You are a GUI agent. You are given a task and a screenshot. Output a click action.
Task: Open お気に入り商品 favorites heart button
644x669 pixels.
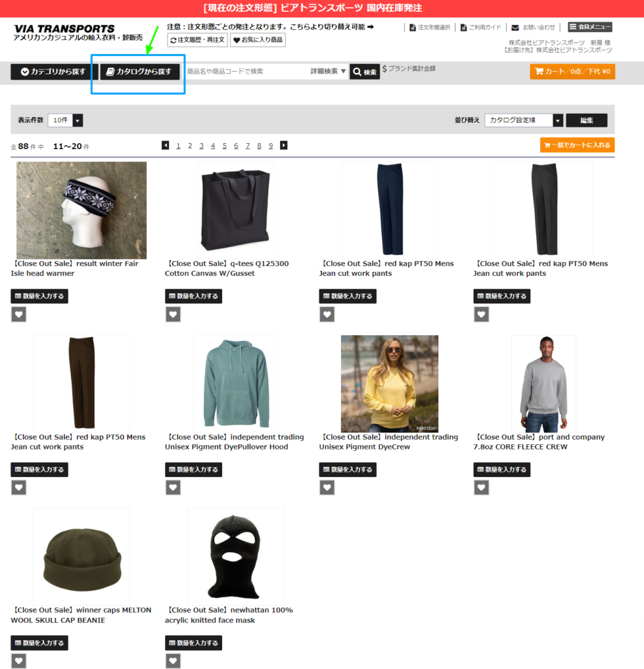257,40
